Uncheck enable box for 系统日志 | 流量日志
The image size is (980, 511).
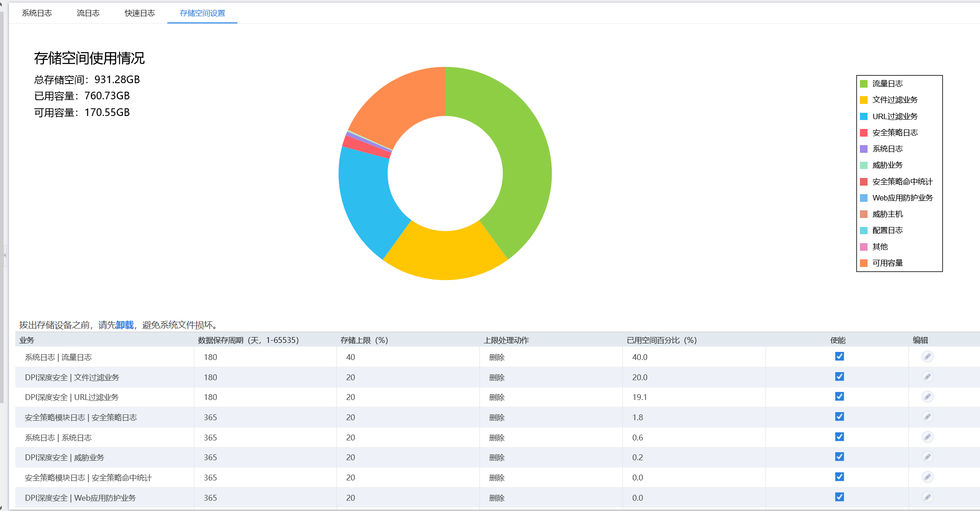[839, 356]
